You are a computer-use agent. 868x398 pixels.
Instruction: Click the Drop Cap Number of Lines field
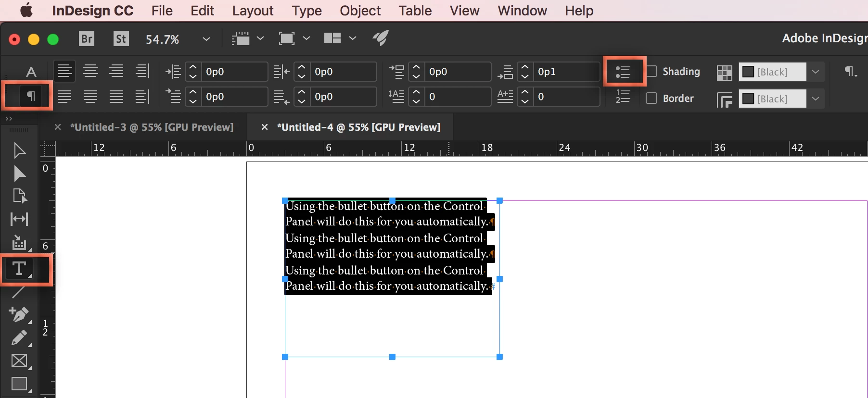pyautogui.click(x=459, y=97)
